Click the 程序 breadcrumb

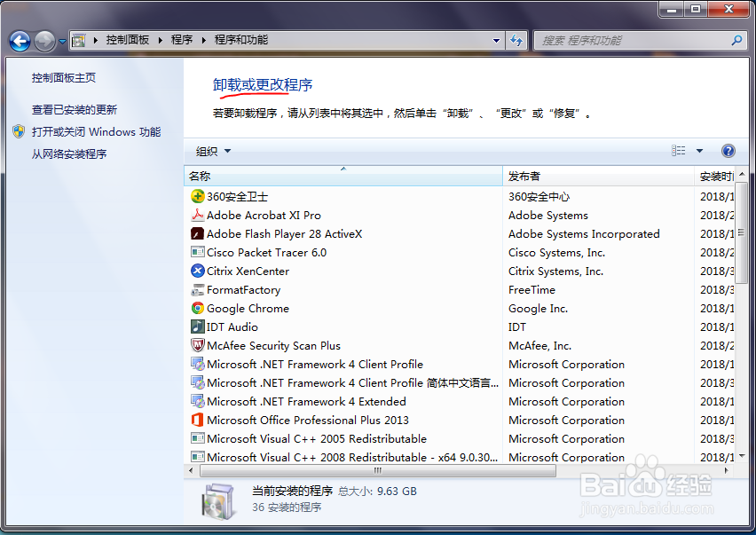(182, 40)
